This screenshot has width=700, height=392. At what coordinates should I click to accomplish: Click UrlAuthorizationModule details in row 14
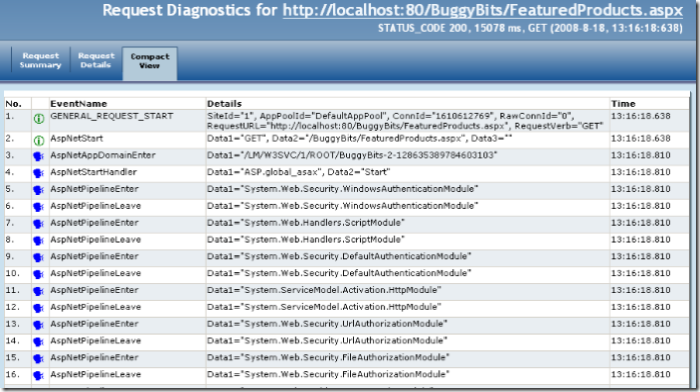coord(327,341)
